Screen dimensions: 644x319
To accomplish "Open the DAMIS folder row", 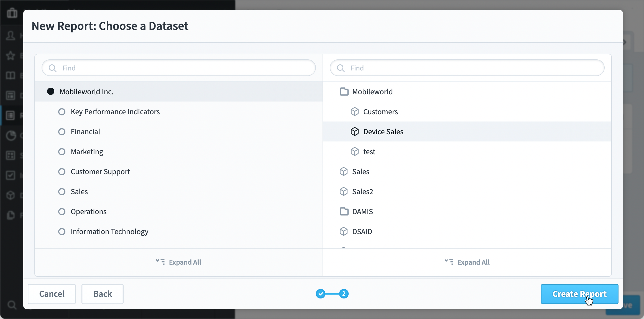I will (467, 211).
